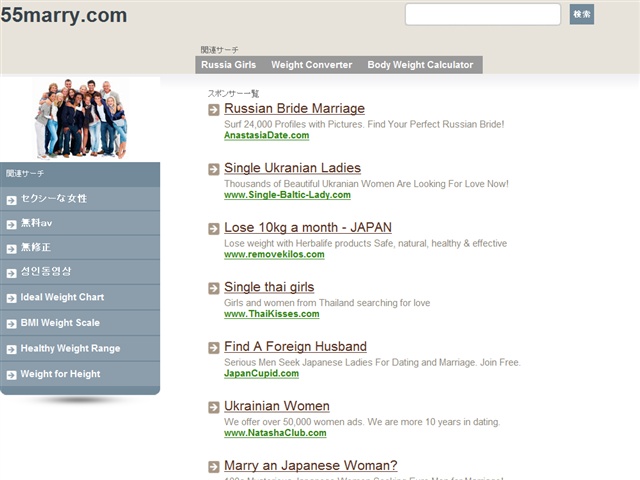This screenshot has height=480, width=640.
Task: Open Single Ukranian Ladies ad title
Action: tap(292, 168)
